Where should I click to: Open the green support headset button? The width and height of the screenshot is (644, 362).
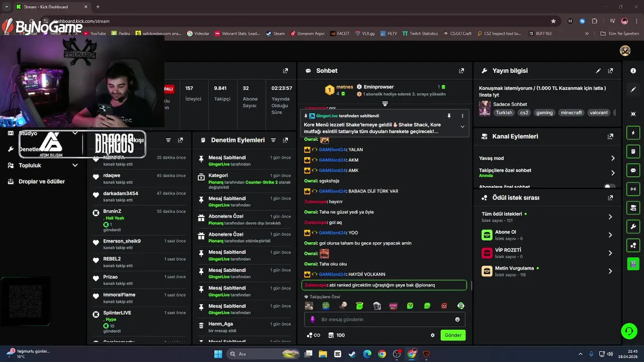point(629,331)
